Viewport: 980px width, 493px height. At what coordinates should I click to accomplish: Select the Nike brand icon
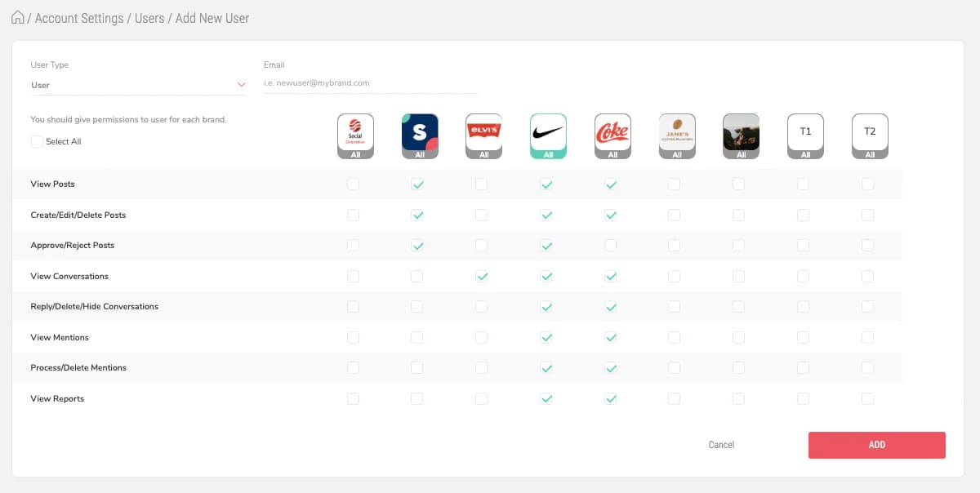[x=548, y=136]
